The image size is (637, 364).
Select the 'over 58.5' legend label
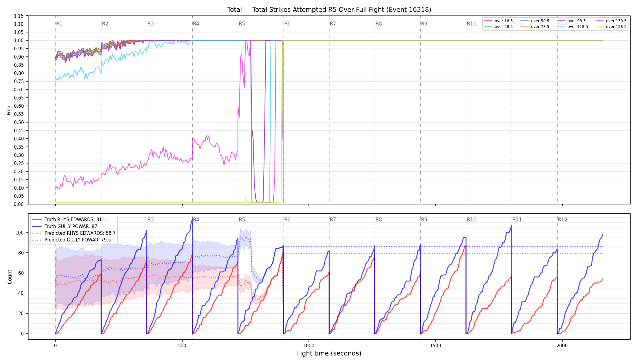point(540,21)
